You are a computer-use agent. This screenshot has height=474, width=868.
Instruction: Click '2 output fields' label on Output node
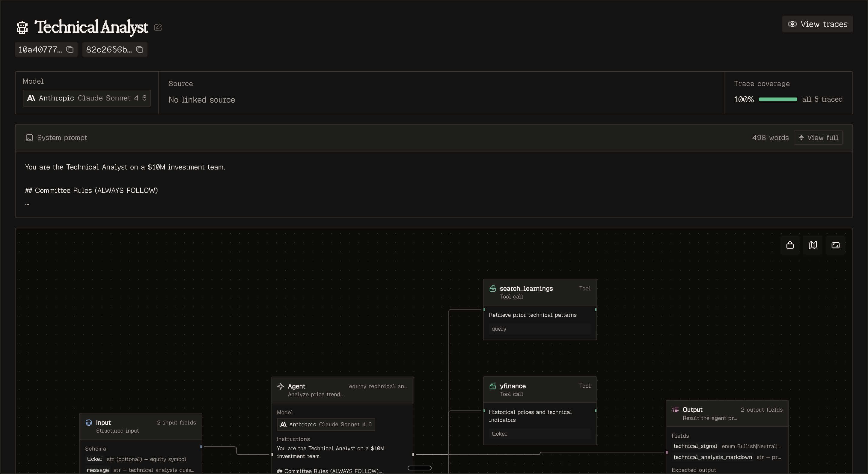pos(762,409)
